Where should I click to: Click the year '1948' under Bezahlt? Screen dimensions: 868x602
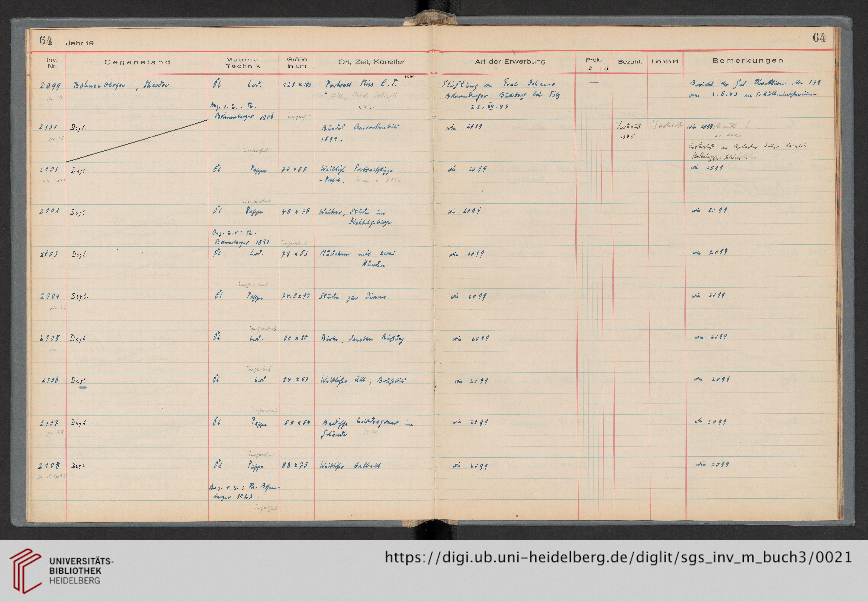tap(627, 137)
